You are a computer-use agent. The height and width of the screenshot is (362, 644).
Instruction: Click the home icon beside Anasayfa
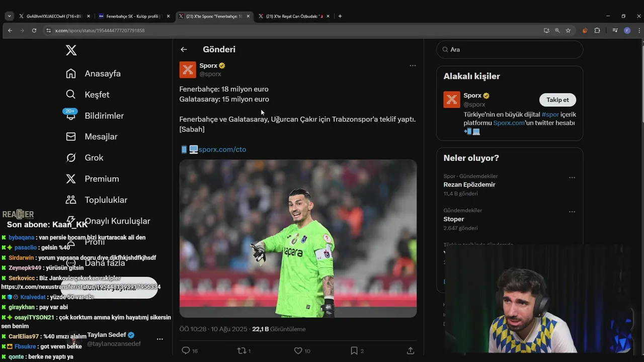click(71, 73)
